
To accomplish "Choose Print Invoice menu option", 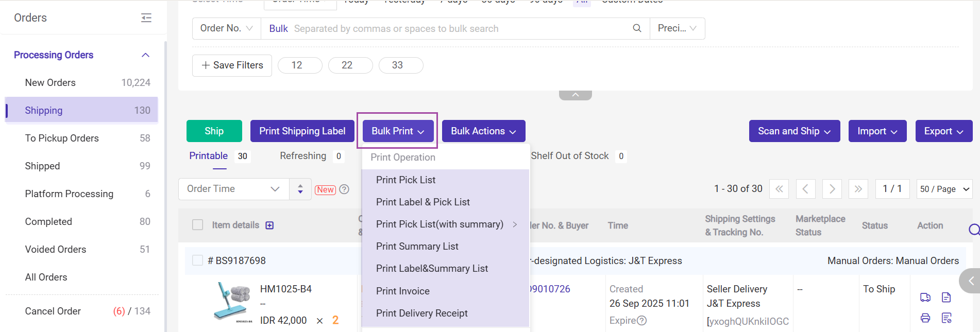I will (x=402, y=291).
